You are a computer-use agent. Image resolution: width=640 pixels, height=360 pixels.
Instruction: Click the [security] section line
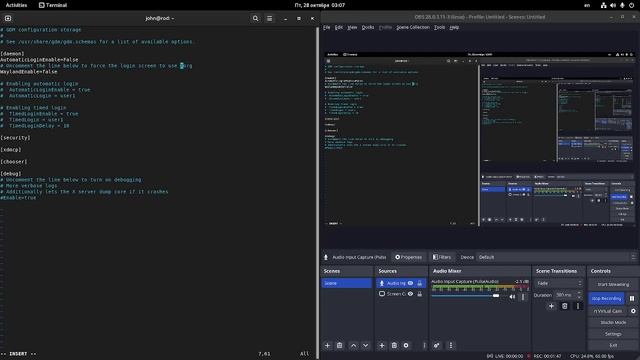coord(15,138)
